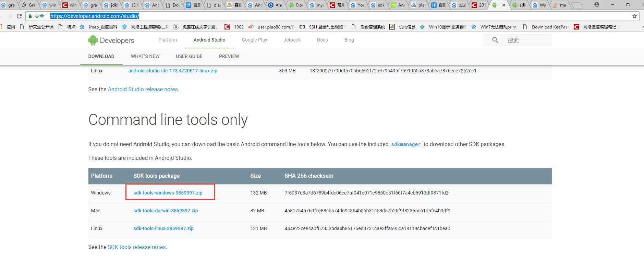The image size is (644, 260).
Task: Switch to the '201' browser tab
Action: (479, 5)
